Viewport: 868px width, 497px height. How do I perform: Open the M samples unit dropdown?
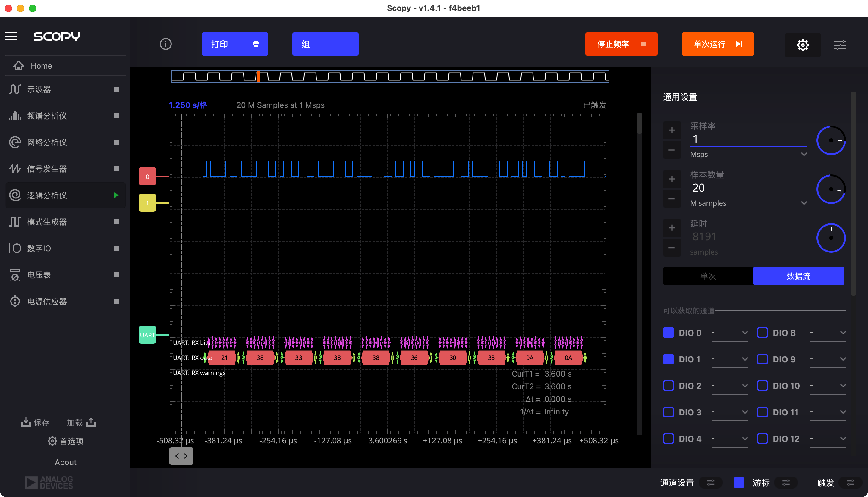[748, 203]
